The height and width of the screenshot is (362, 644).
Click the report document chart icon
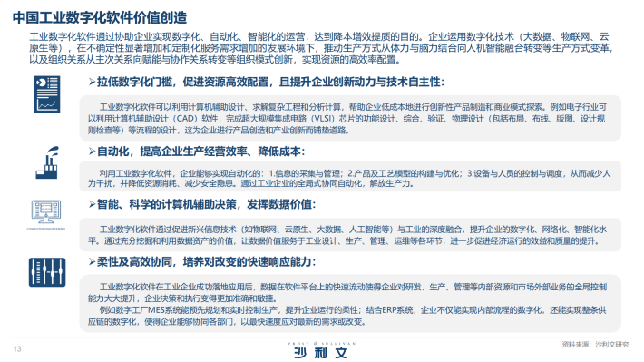[47, 94]
